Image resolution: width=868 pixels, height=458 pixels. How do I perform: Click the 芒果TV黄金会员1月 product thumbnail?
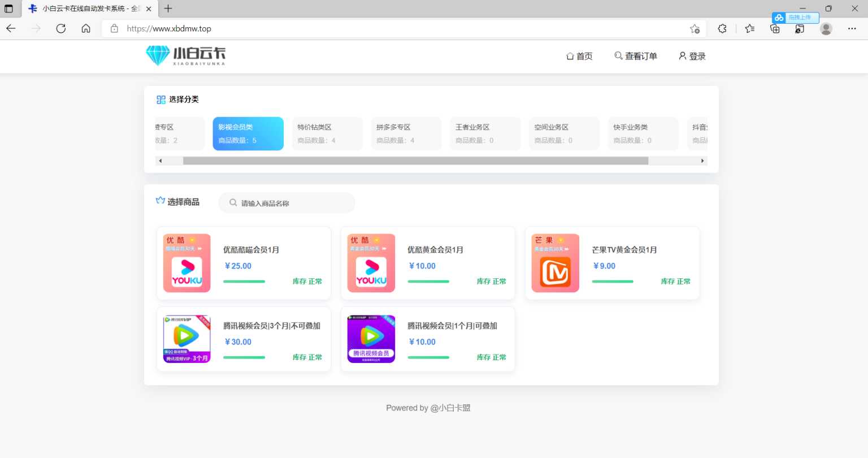[555, 263]
